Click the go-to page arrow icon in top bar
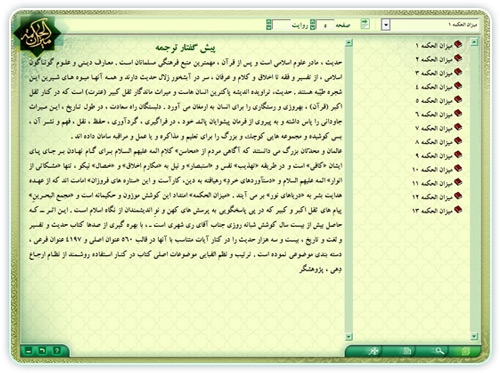500x373 pixels. tap(365, 24)
